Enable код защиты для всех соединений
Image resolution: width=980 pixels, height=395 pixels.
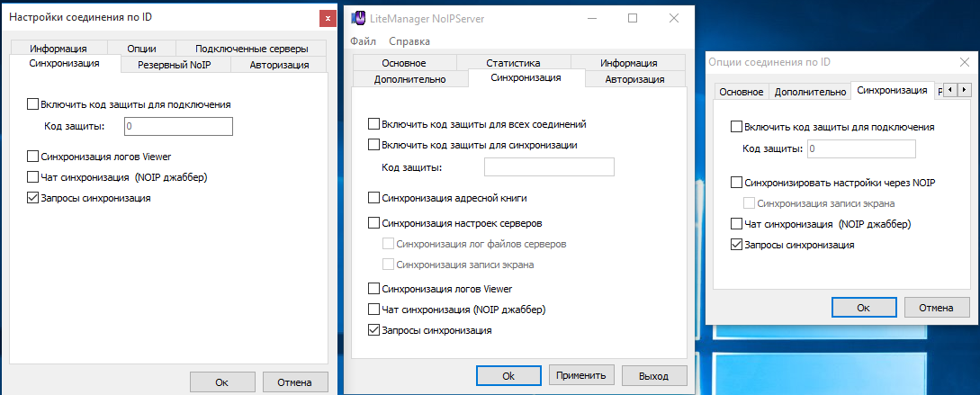click(373, 124)
